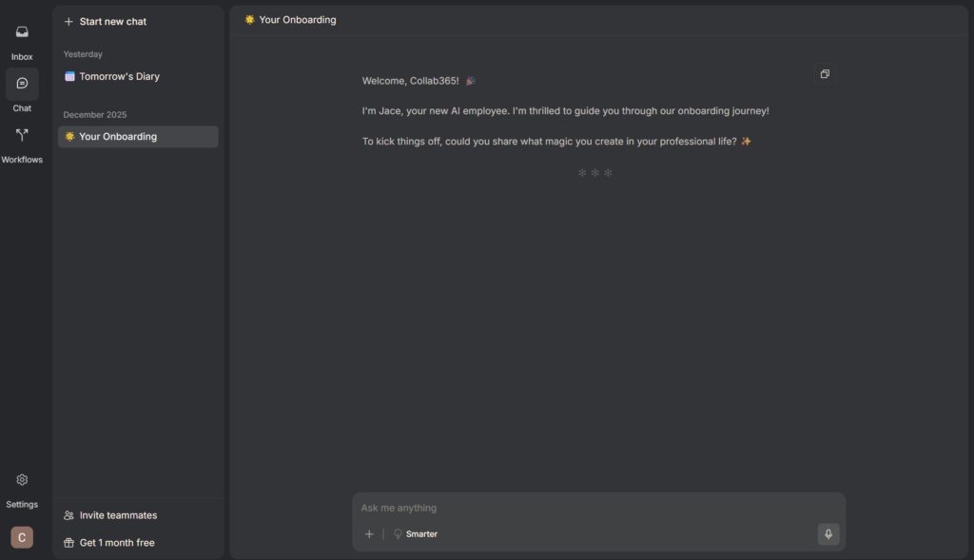
Task: Start a new chat
Action: [112, 21]
